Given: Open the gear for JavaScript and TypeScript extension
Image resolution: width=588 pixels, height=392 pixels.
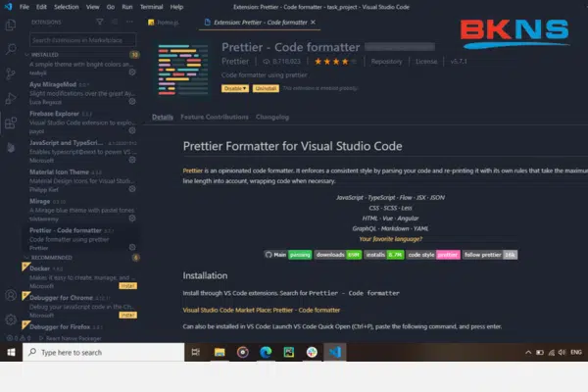Looking at the screenshot, I should coord(132,160).
